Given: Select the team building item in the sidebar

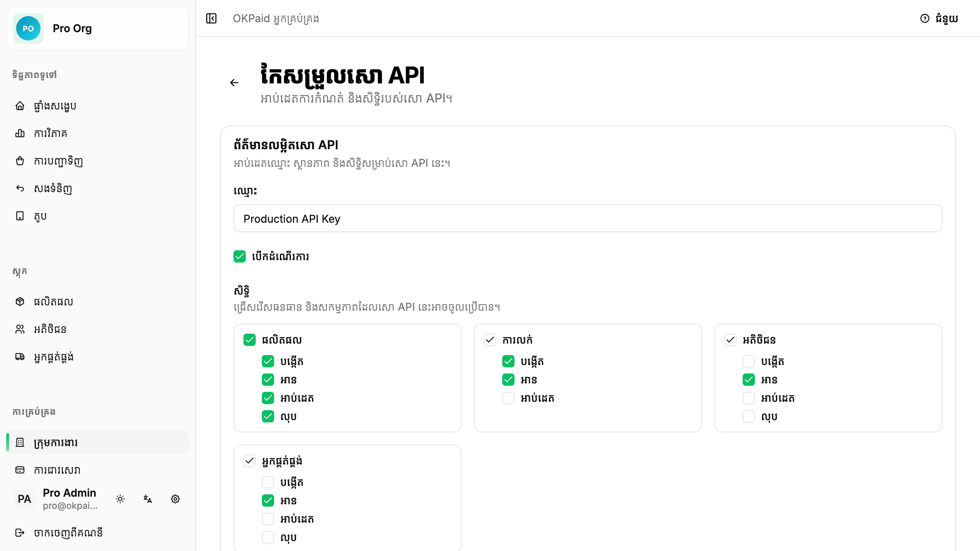Looking at the screenshot, I should (98, 442).
